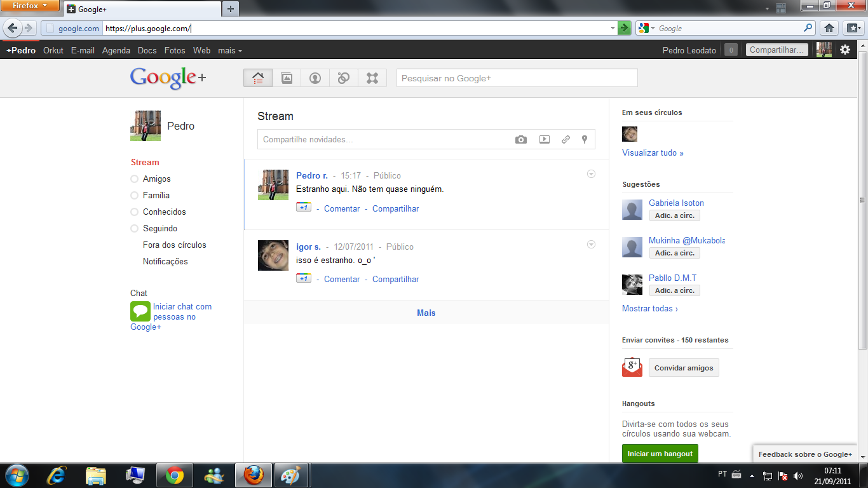Open Docs in the Google bar
The width and height of the screenshot is (868, 488).
(147, 50)
